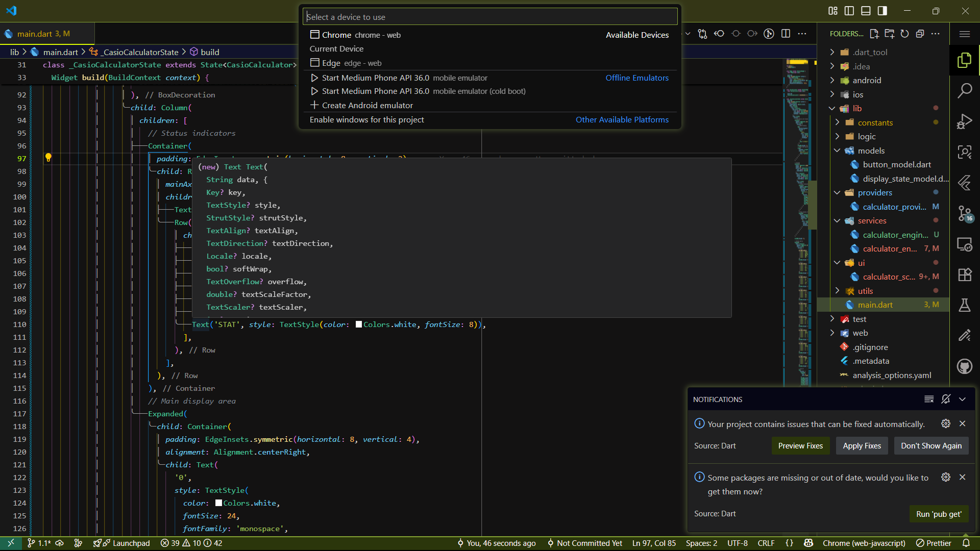Screen dimensions: 980x551
Task: Open Source Control view with badge
Action: click(x=964, y=213)
